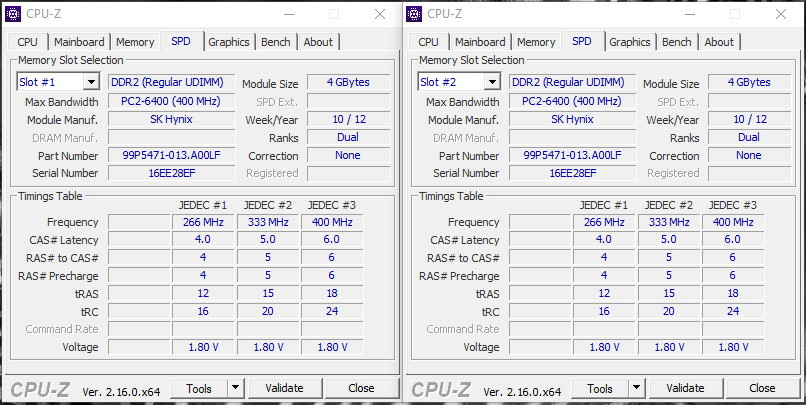Image resolution: width=806 pixels, height=405 pixels.
Task: Click the Part Number field in left window
Action: (172, 156)
